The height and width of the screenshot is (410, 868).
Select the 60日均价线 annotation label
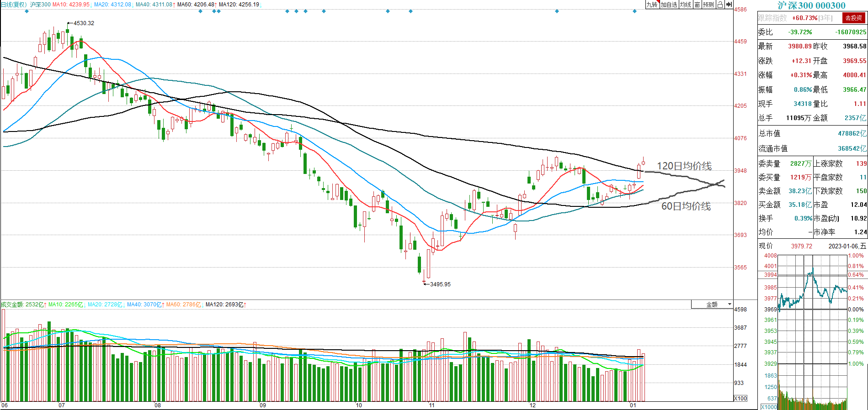[686, 206]
